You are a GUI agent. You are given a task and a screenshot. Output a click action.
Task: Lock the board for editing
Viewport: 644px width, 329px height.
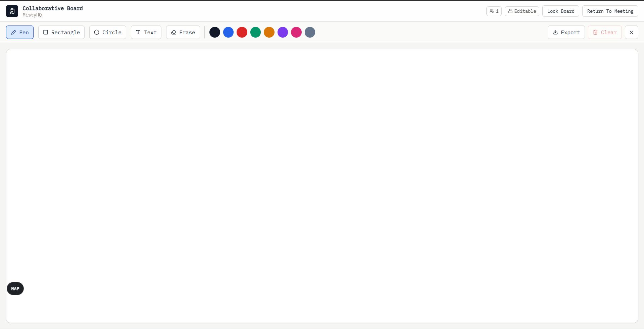[x=560, y=11]
